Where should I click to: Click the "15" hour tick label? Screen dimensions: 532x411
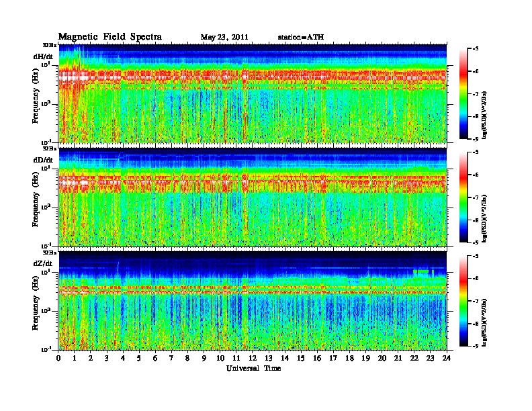(301, 359)
